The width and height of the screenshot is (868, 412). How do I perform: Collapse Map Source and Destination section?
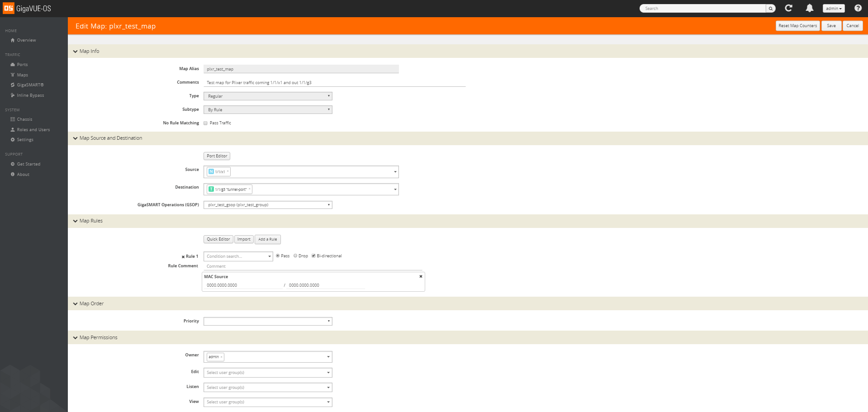tap(75, 138)
